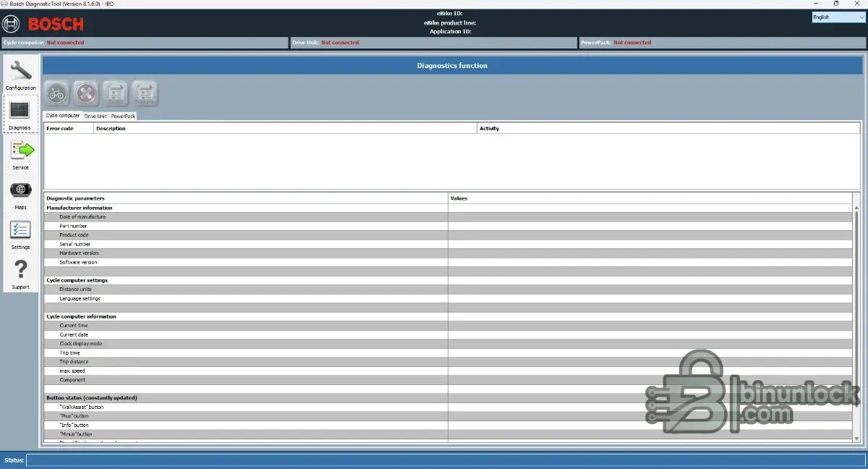This screenshot has width=868, height=469.
Task: Switch to the Drive Unit tab
Action: [95, 116]
